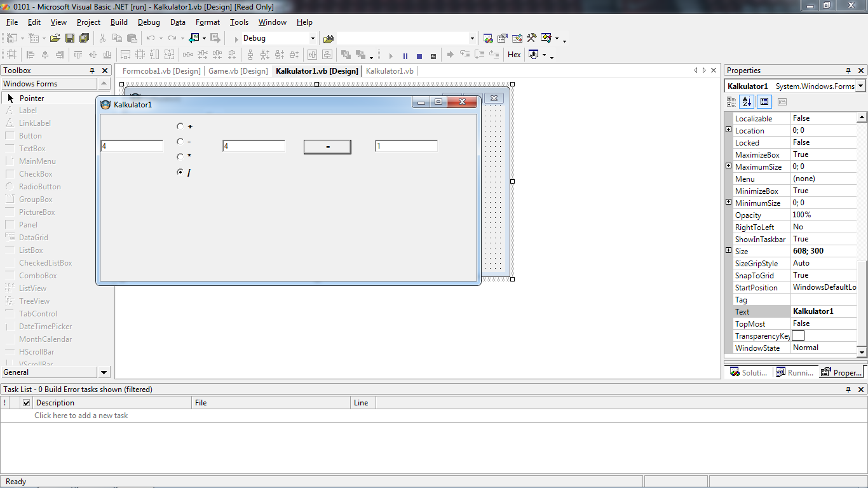The width and height of the screenshot is (868, 488).
Task: Open the Build menu
Action: [x=119, y=22]
